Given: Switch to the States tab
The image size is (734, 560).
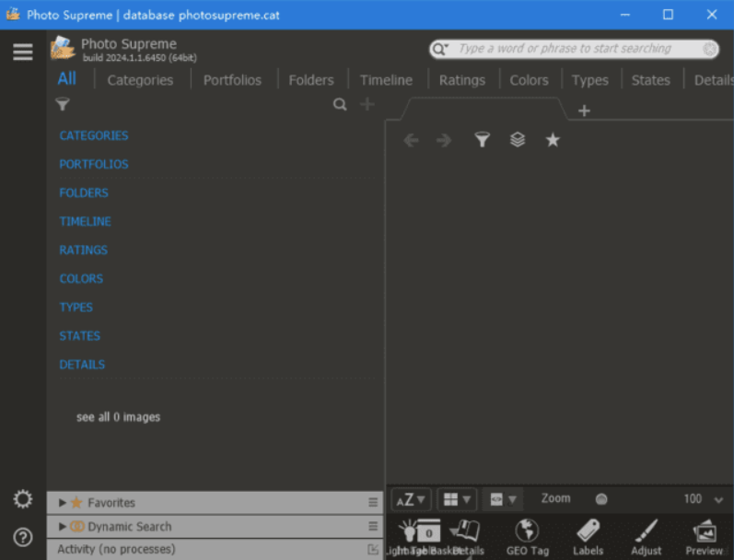Looking at the screenshot, I should tap(651, 80).
